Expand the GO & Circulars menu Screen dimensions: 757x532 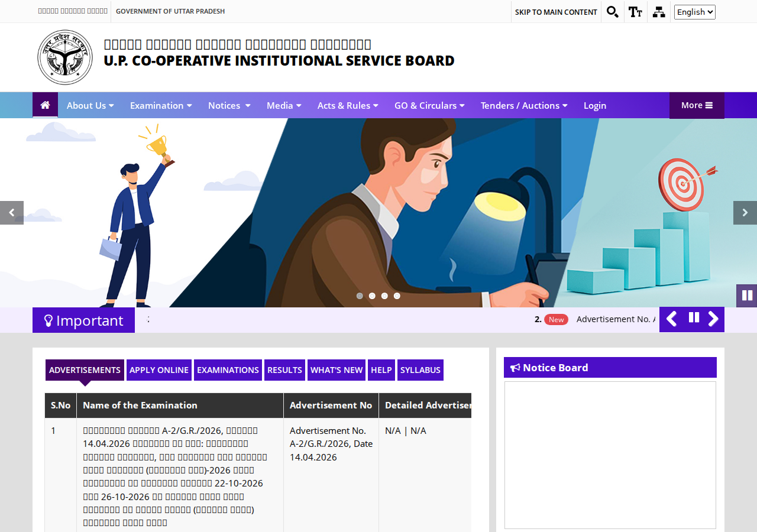coord(429,105)
